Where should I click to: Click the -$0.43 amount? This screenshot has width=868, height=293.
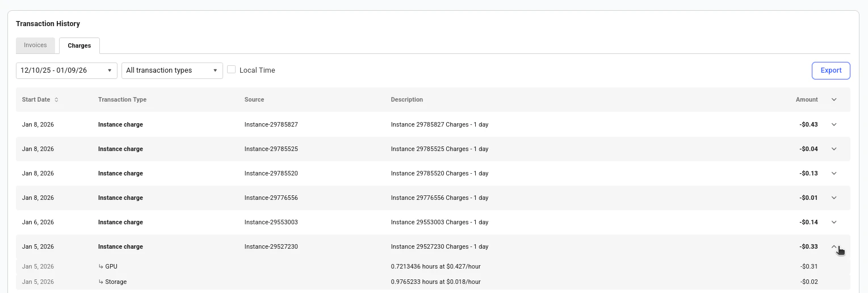(x=808, y=124)
